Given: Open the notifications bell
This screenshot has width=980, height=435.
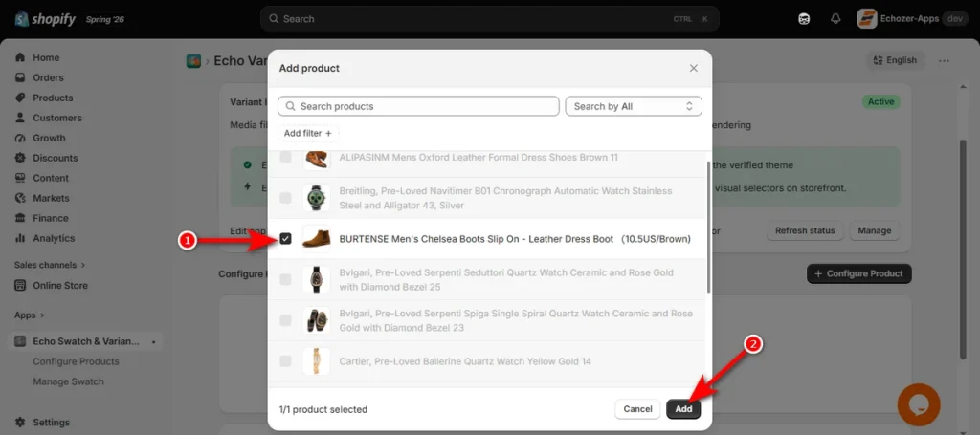Looking at the screenshot, I should tap(835, 19).
